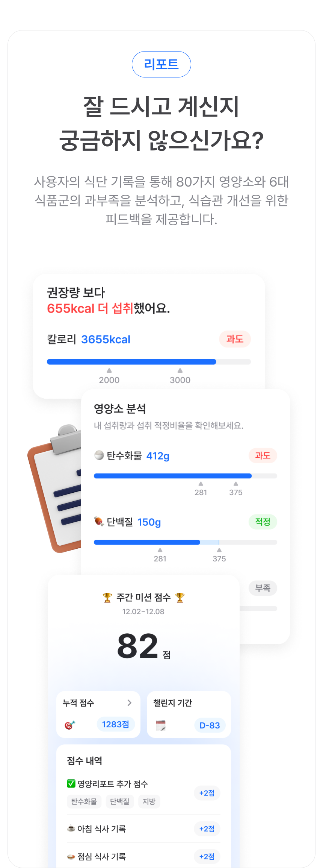323x868 pixels.
Task: Click the meat icon beside 단백질
Action: [x=99, y=522]
